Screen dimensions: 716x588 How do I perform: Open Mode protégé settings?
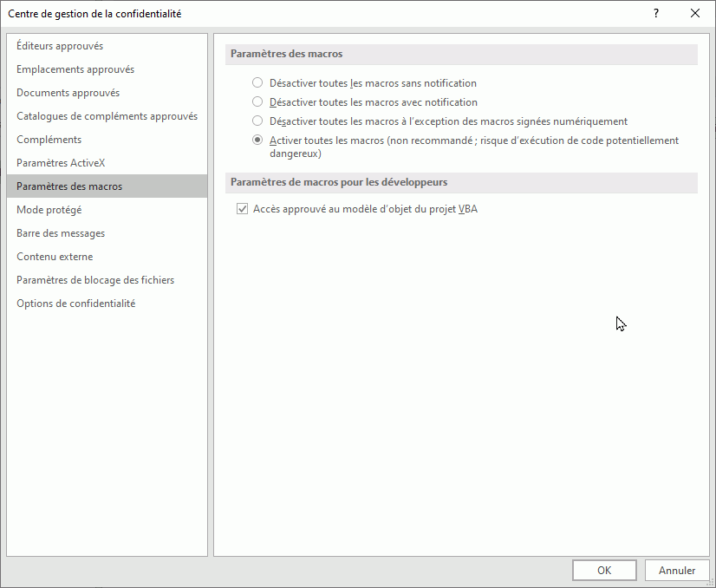pyautogui.click(x=107, y=210)
